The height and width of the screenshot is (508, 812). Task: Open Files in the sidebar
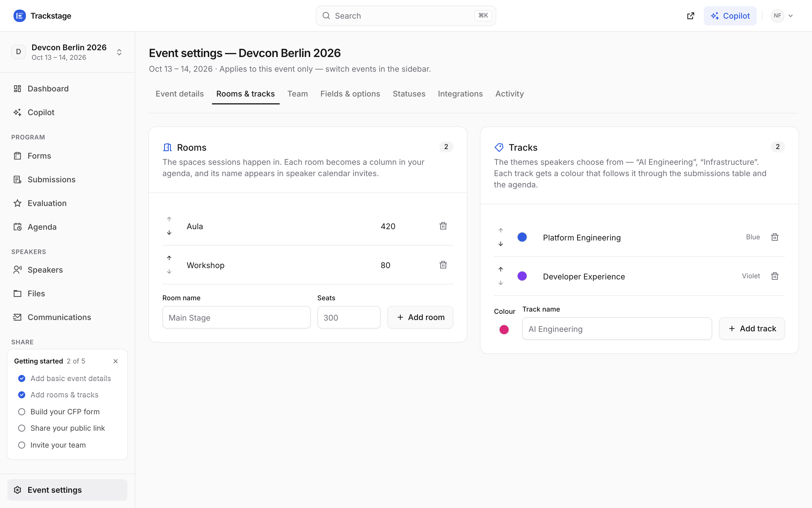tap(67, 294)
